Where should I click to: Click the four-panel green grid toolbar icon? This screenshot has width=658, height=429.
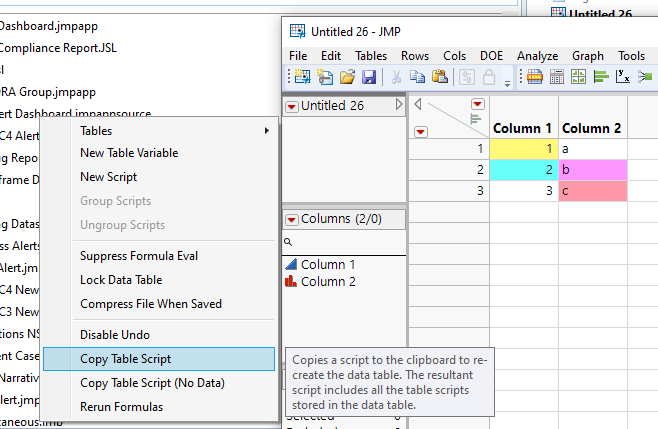tap(578, 77)
